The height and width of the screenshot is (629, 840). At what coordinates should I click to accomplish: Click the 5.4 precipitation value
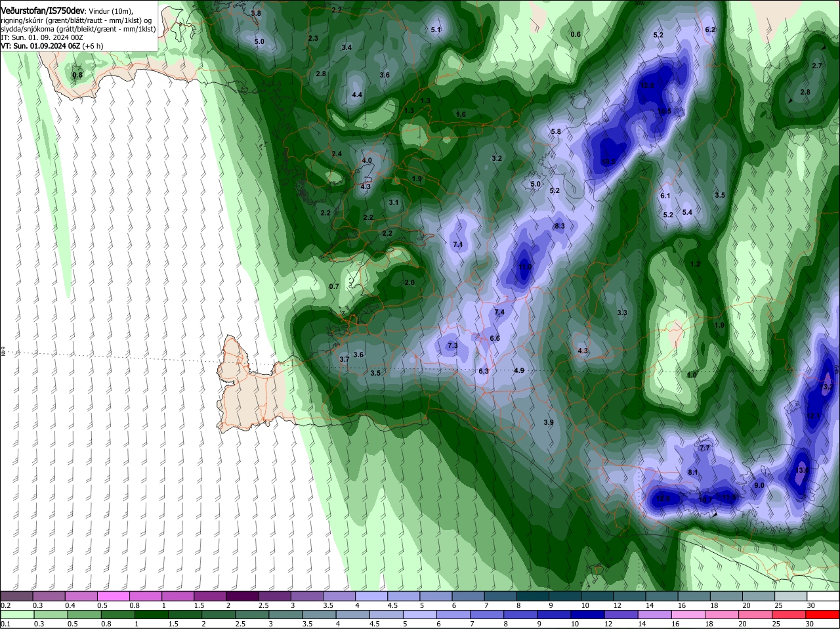click(687, 212)
